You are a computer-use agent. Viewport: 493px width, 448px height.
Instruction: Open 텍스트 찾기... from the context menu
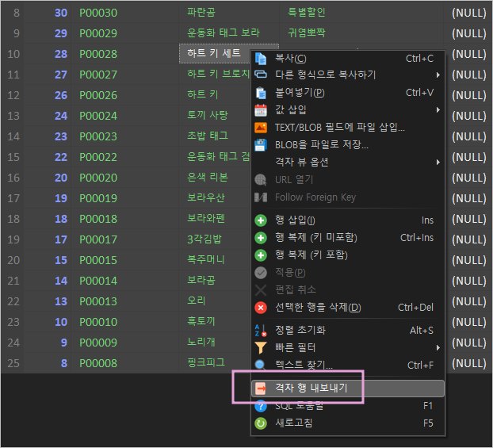click(x=348, y=365)
